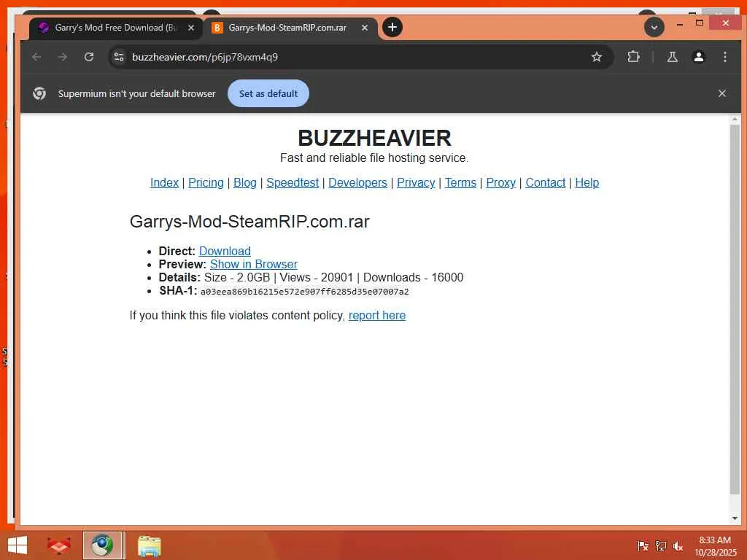Open site information icon in address bar

pyautogui.click(x=119, y=57)
